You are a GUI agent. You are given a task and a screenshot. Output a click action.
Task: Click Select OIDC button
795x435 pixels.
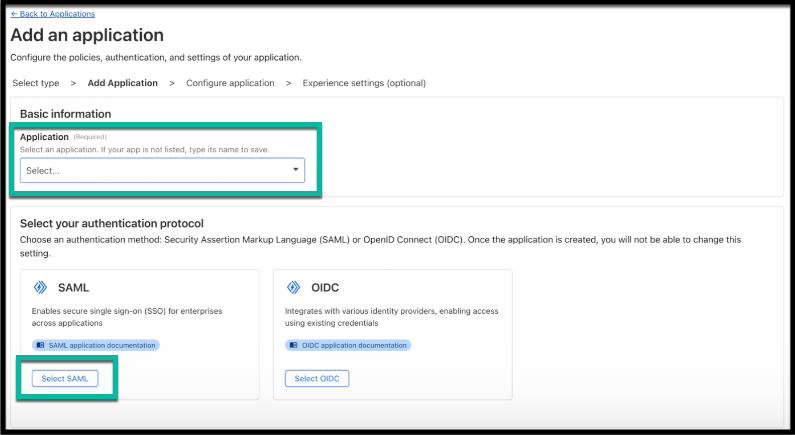click(317, 379)
